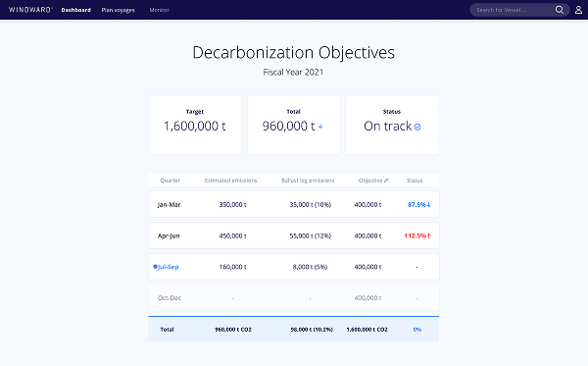
Task: Click the WINDWARD logo
Action: (x=30, y=10)
